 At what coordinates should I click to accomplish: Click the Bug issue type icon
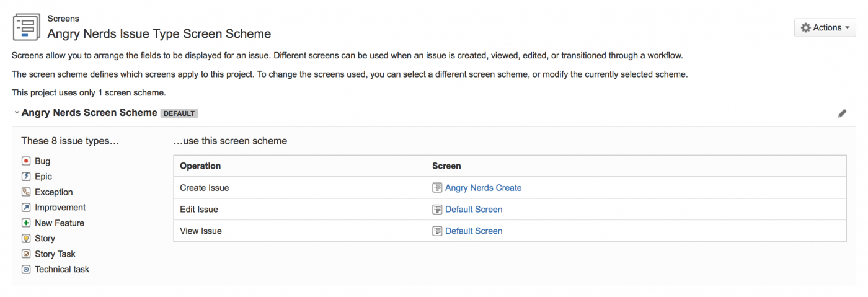point(26,161)
